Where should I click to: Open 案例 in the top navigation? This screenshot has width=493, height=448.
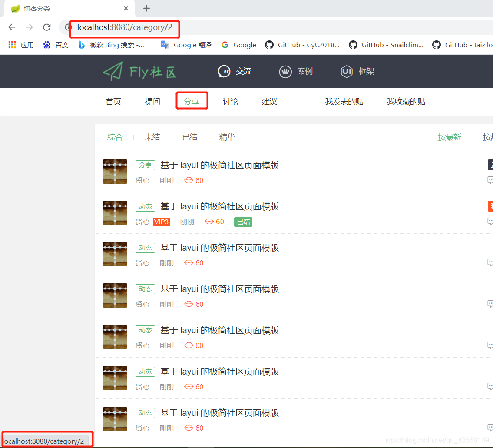(296, 71)
